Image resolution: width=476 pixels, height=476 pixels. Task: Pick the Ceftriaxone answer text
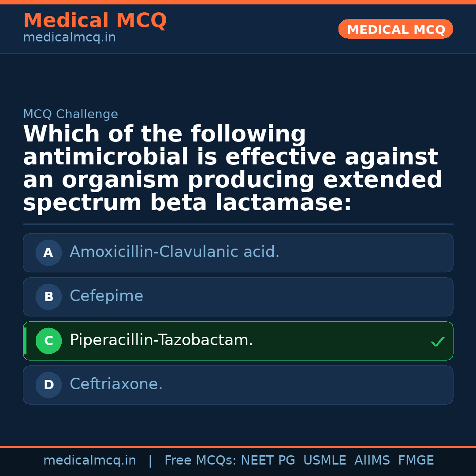(116, 384)
